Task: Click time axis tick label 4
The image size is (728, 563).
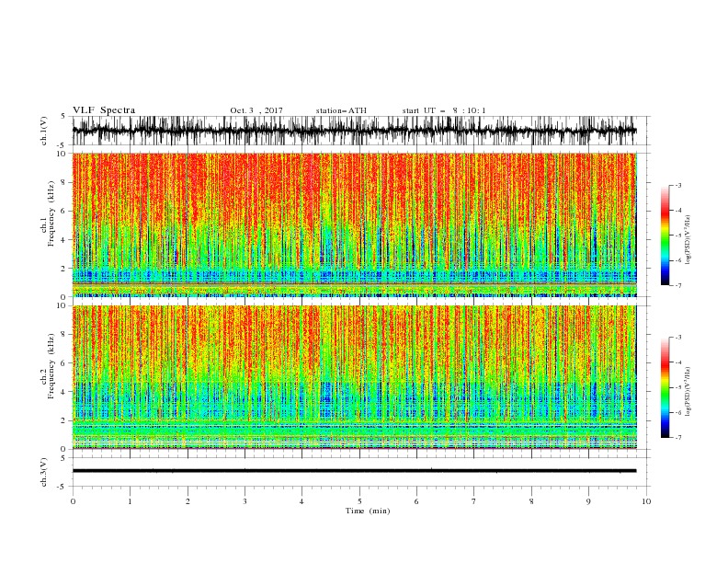Action: coord(301,501)
